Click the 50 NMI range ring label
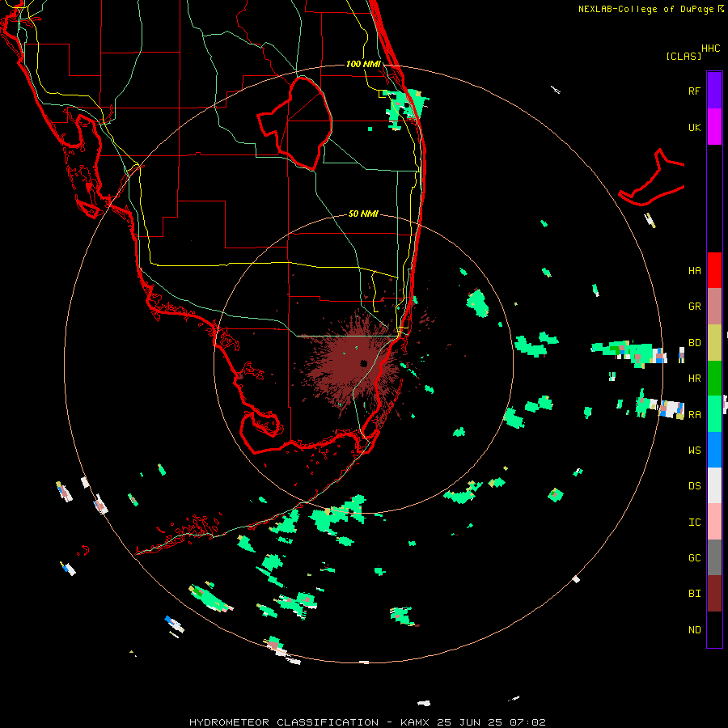The height and width of the screenshot is (728, 728). coord(363,214)
